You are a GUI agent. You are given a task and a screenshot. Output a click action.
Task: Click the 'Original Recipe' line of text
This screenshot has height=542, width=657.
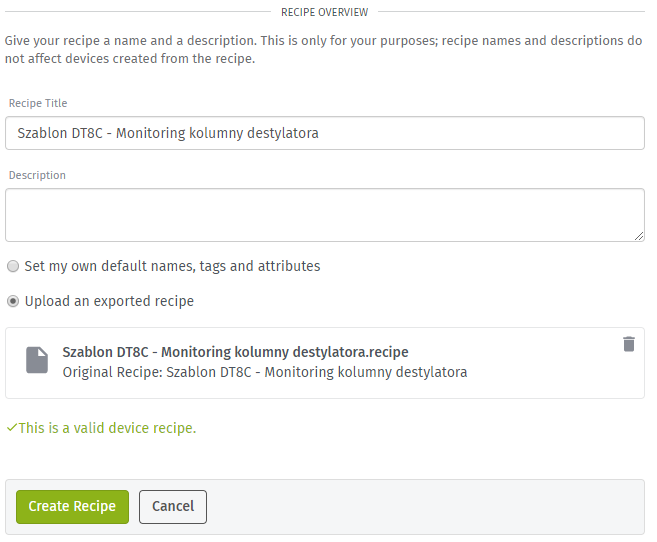[265, 372]
